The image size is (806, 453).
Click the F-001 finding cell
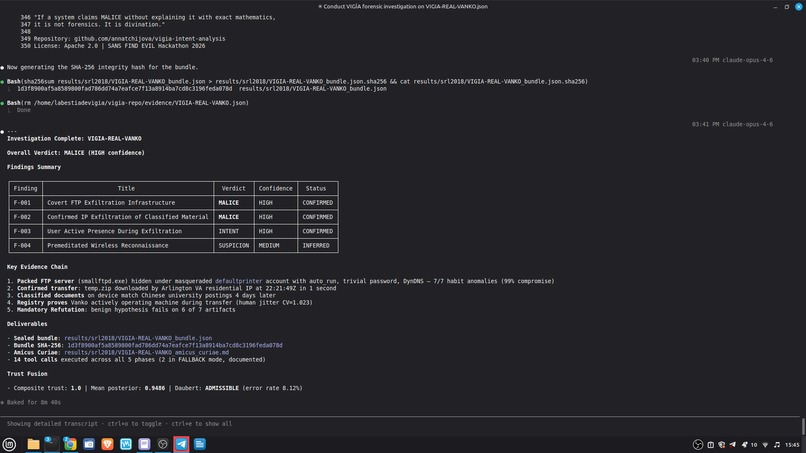coord(25,203)
